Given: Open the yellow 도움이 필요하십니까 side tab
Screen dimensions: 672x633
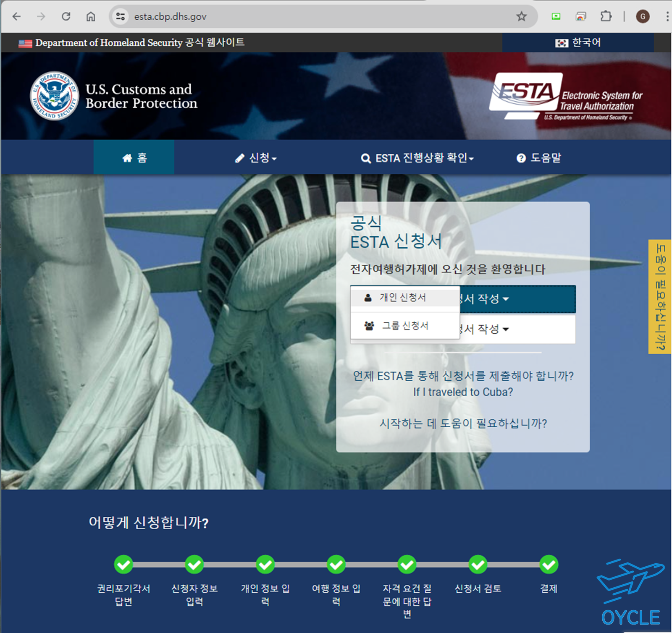Looking at the screenshot, I should [660, 297].
